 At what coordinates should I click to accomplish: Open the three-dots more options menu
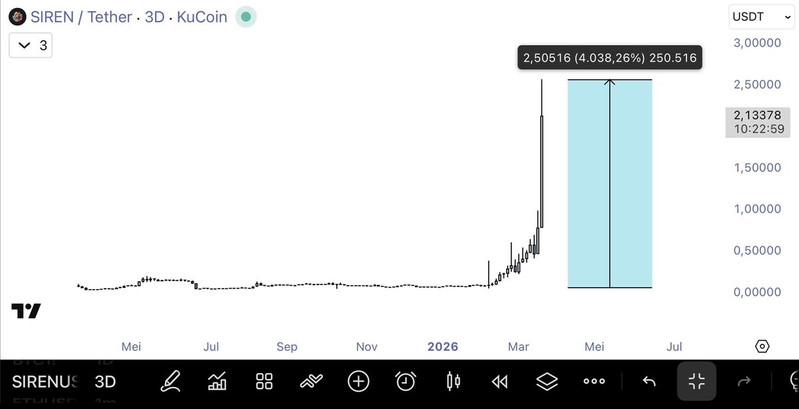[x=594, y=381]
